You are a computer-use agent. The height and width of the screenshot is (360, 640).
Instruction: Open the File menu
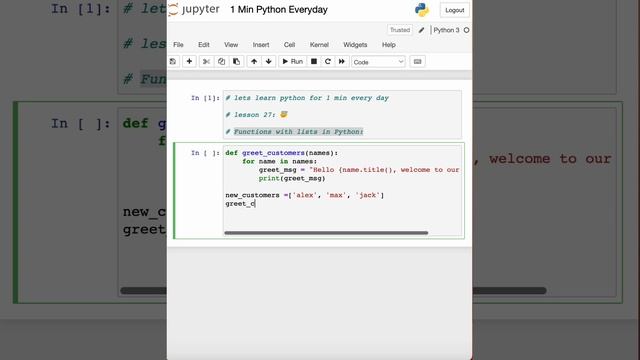pyautogui.click(x=178, y=45)
